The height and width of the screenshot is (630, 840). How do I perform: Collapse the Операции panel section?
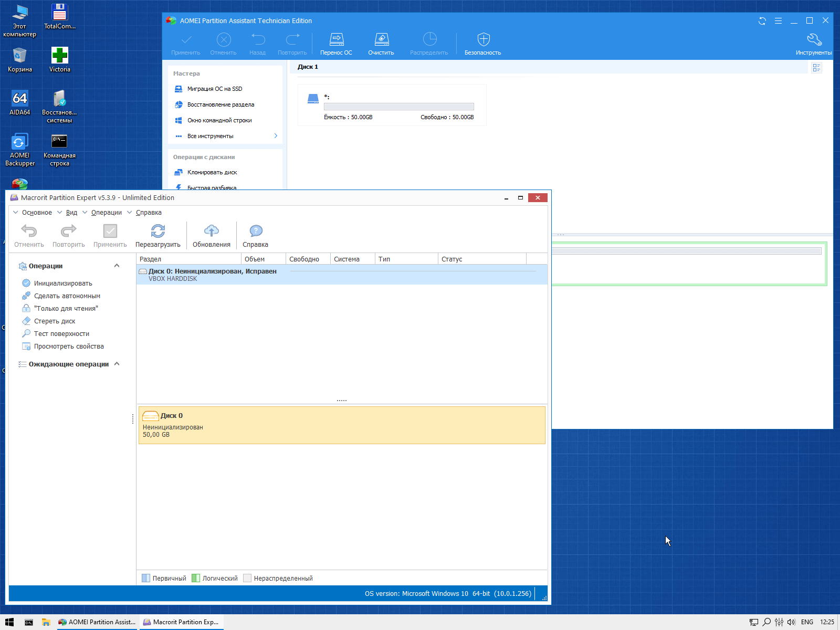pyautogui.click(x=117, y=266)
